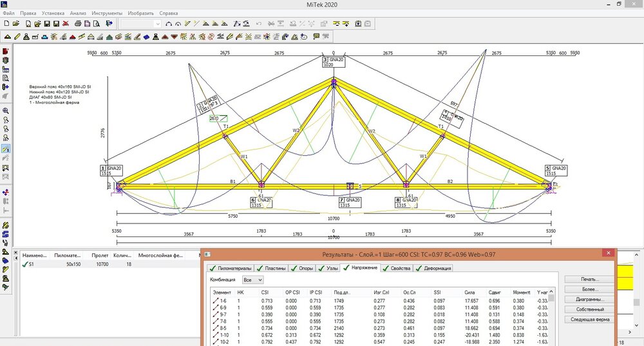Viewport: 644px width, 346px height.
Task: Select truss S1 in the list
Action: [30, 264]
